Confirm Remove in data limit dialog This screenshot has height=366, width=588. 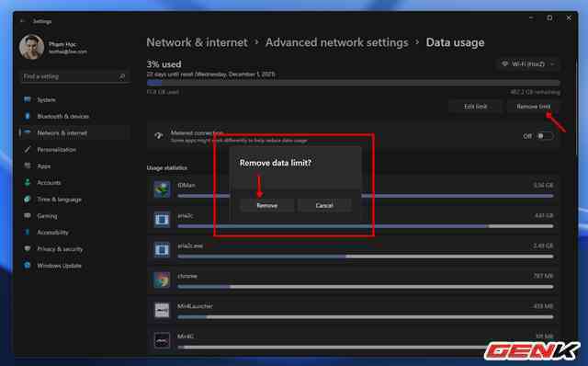267,205
